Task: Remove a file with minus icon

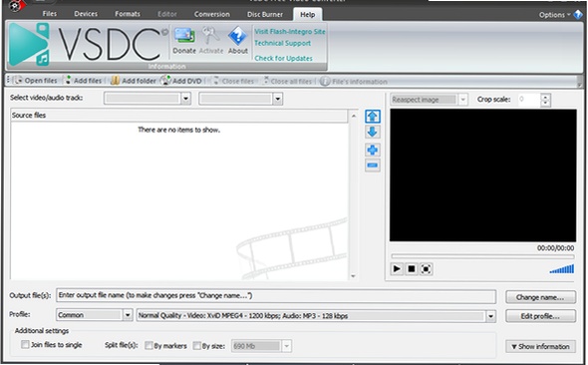Action: (x=373, y=166)
